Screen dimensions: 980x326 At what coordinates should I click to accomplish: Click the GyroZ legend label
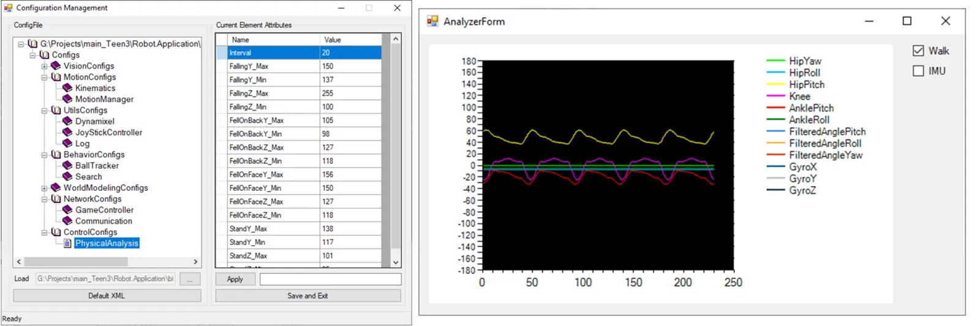pos(802,190)
